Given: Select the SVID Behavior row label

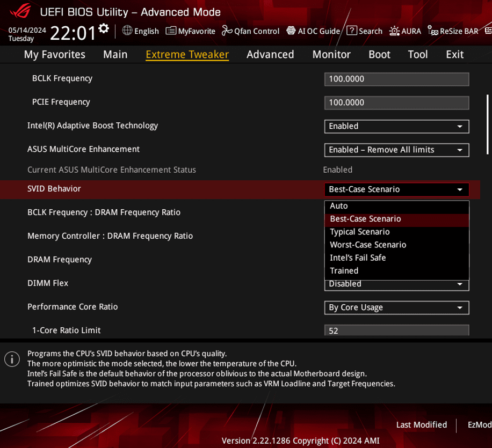Looking at the screenshot, I should [54, 189].
